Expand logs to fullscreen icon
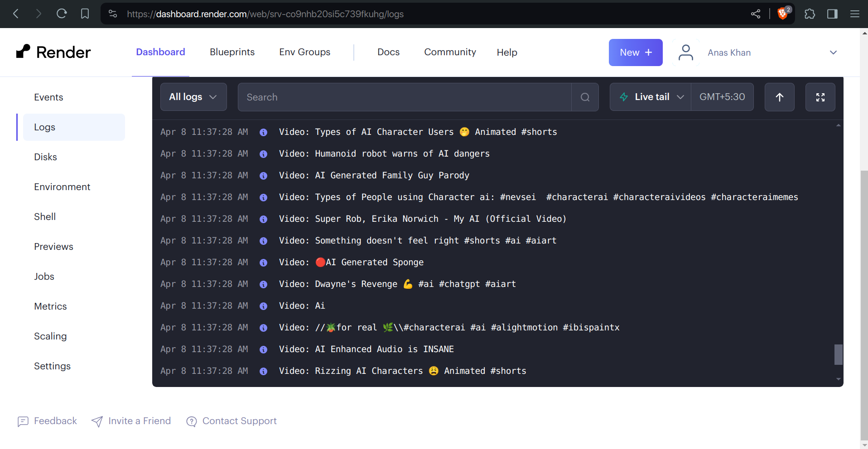 coord(820,97)
